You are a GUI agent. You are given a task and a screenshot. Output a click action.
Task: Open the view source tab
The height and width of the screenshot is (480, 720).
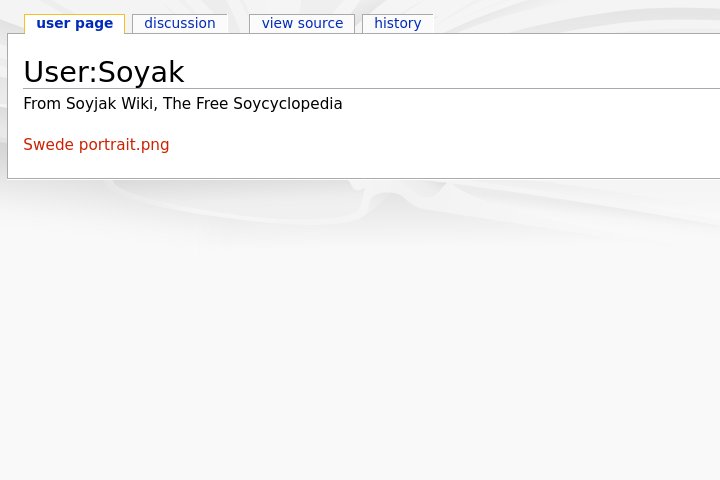point(302,23)
